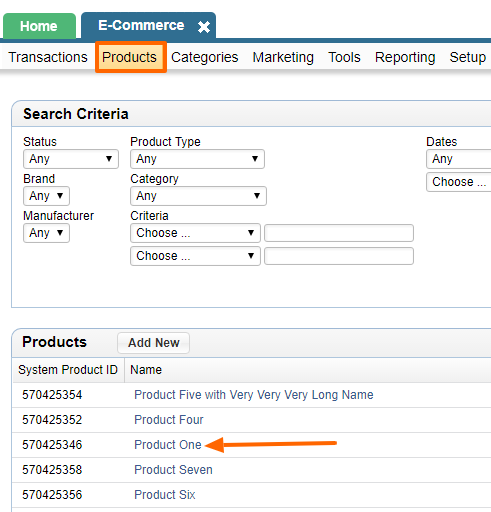Click the Add New button
This screenshot has width=491, height=512.
[x=154, y=343]
